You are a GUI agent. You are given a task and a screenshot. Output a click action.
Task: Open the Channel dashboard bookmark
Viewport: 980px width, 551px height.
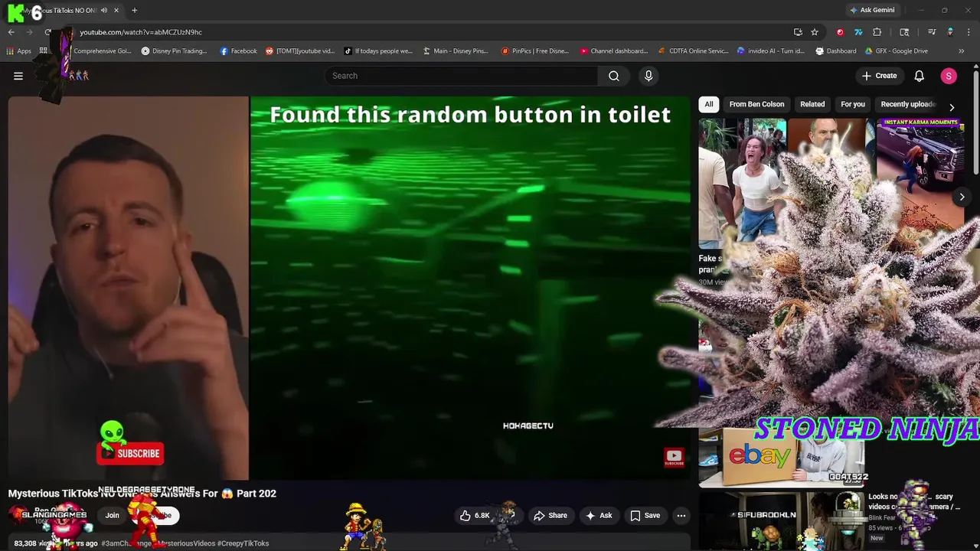point(614,51)
